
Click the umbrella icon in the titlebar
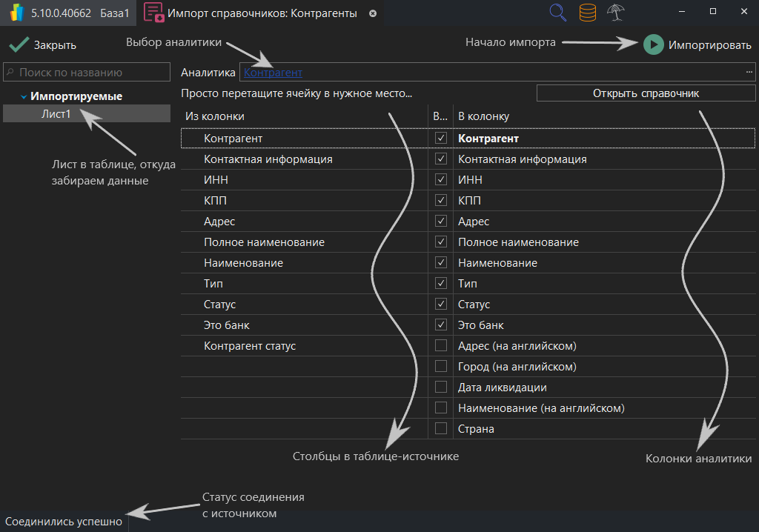pyautogui.click(x=616, y=13)
